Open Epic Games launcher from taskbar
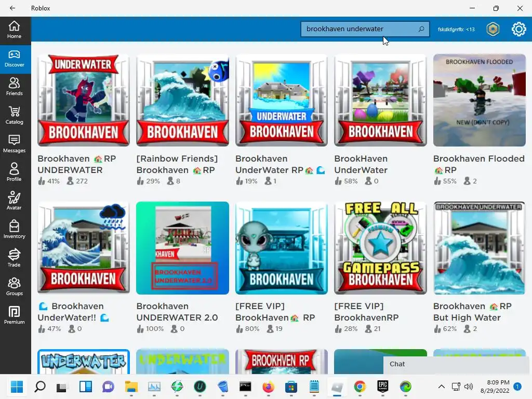This screenshot has width=532, height=399. (383, 387)
